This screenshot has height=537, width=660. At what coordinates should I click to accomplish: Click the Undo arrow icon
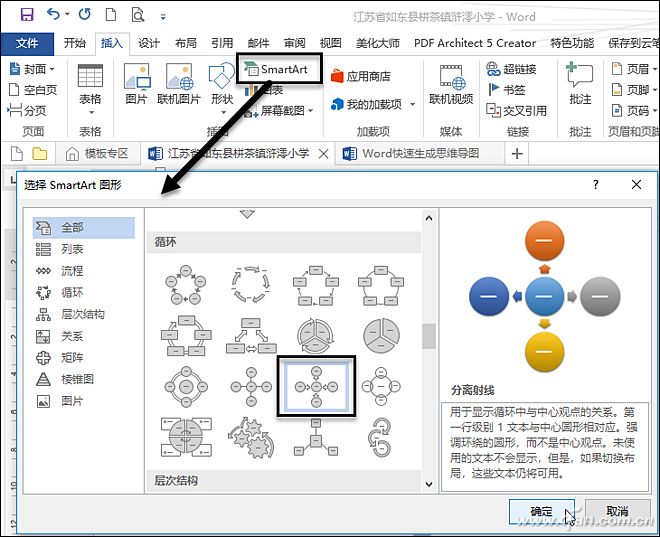[x=53, y=14]
